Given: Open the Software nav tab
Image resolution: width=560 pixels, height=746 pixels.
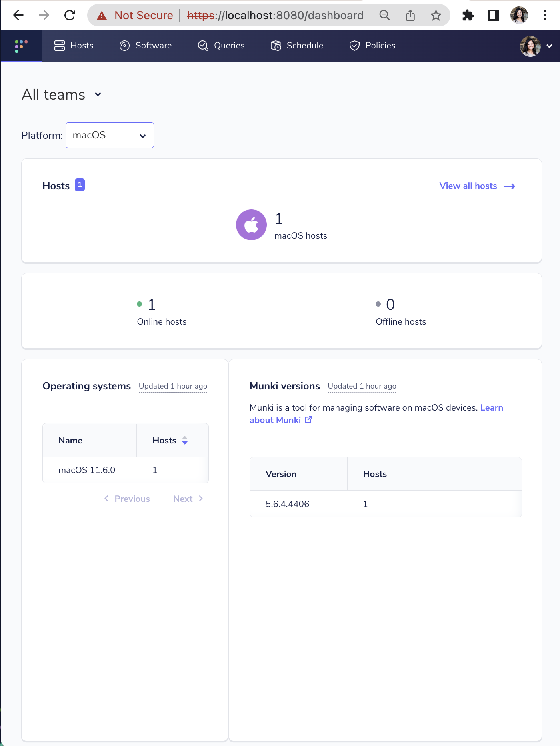Looking at the screenshot, I should pyautogui.click(x=146, y=46).
